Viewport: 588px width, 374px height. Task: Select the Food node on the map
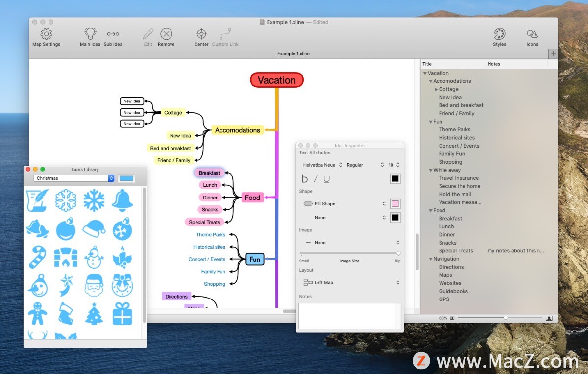tap(252, 198)
